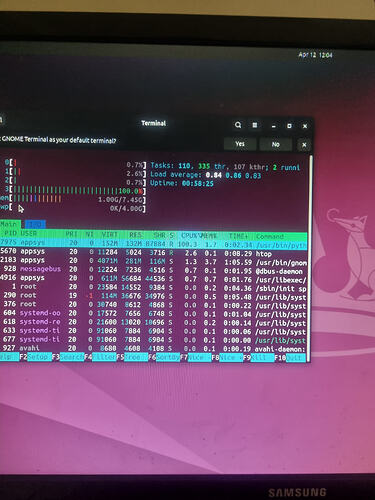Select systemd-ti PID 633 row

(153, 331)
